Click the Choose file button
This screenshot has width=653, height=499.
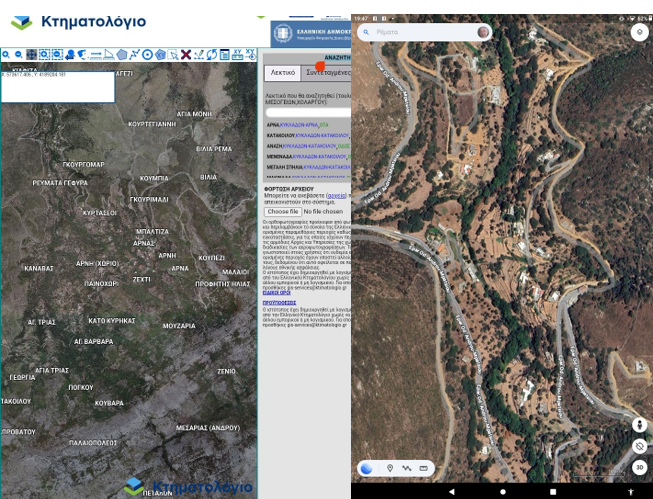[x=282, y=212]
